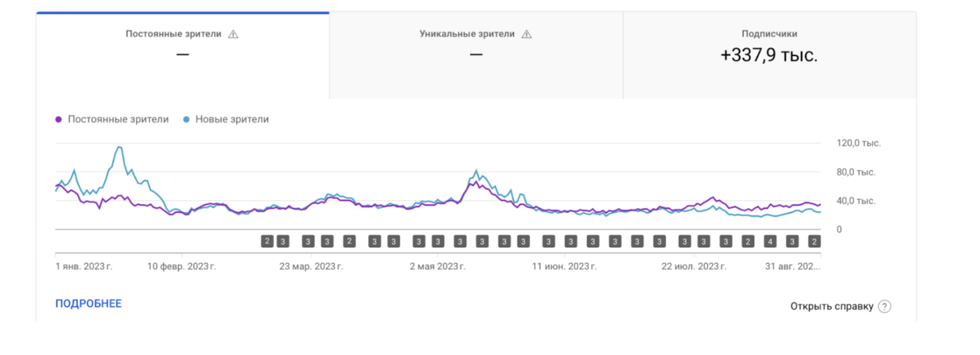Click marker badge 2 just left of badge 4
Image resolution: width=980 pixels, height=355 pixels.
(x=748, y=241)
